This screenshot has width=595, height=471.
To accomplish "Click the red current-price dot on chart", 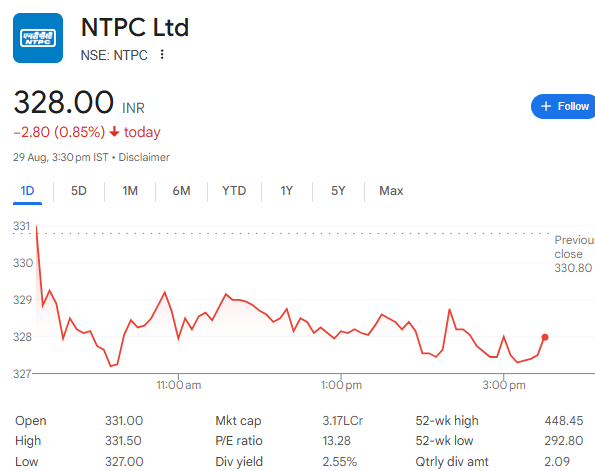I will [545, 337].
